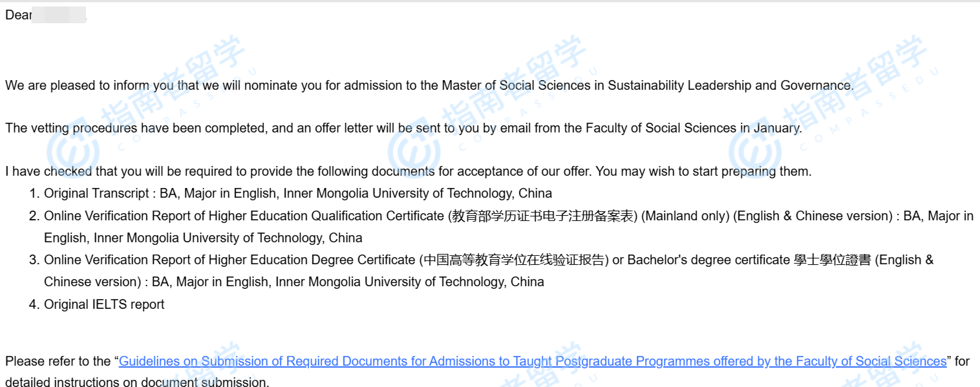Select list item 4, Original IELTS report

pos(104,304)
